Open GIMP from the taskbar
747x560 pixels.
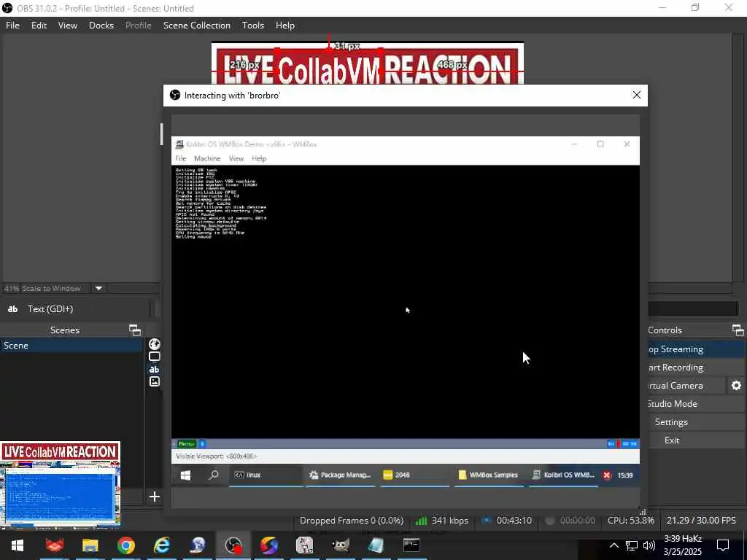tap(340, 545)
